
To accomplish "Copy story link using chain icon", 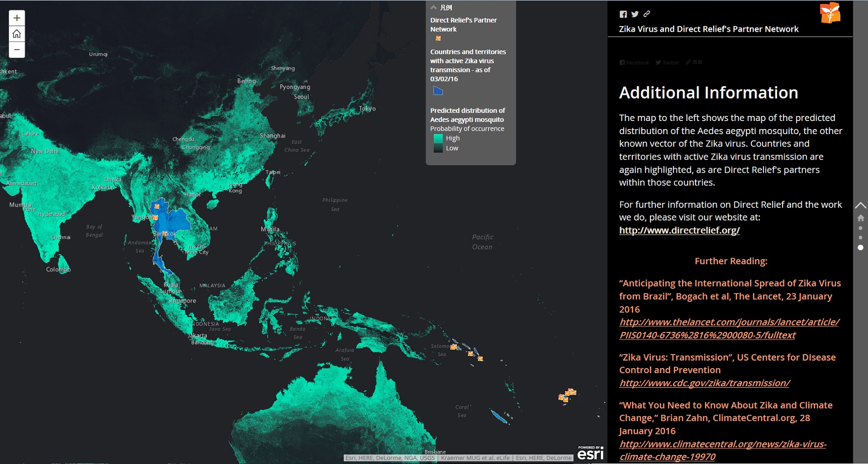I will click(x=647, y=14).
